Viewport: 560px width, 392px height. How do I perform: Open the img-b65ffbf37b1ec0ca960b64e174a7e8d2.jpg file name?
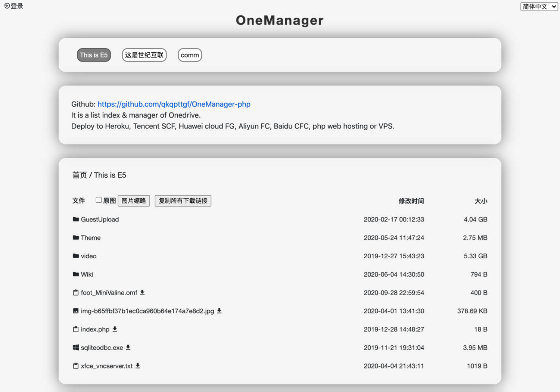(147, 311)
